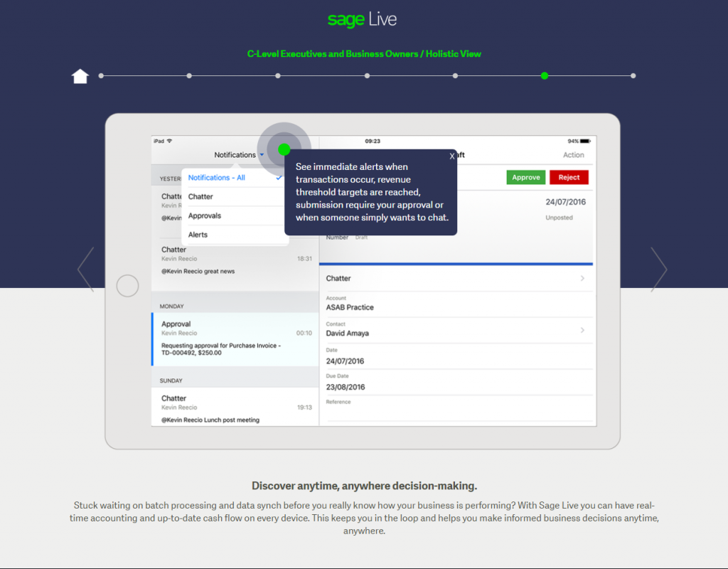This screenshot has width=728, height=569.
Task: Click the red Reject button
Action: pos(569,177)
